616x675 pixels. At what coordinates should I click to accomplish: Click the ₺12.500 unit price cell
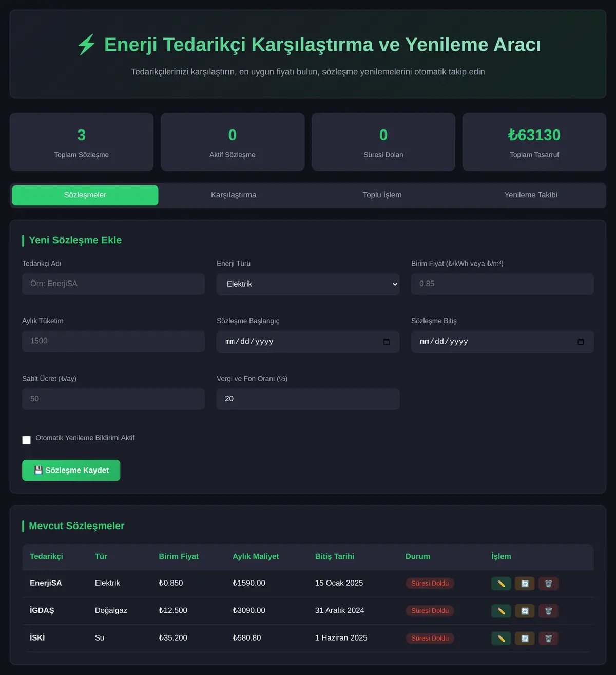(x=173, y=610)
